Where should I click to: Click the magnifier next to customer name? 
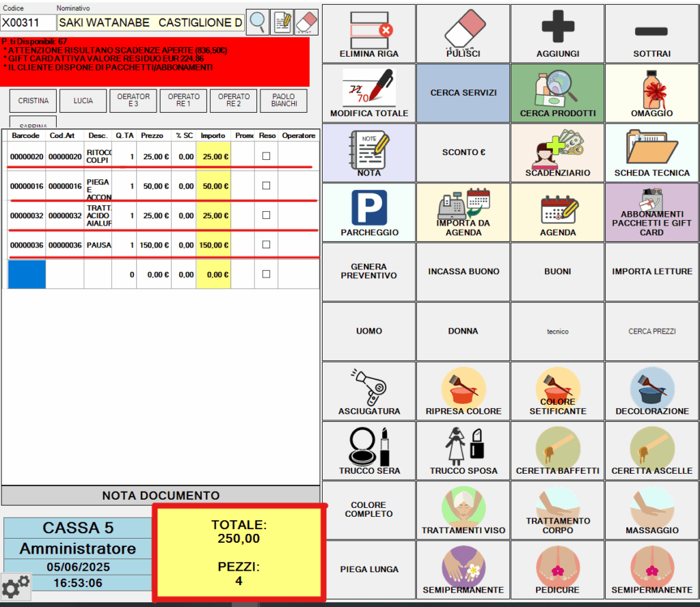[x=257, y=22]
